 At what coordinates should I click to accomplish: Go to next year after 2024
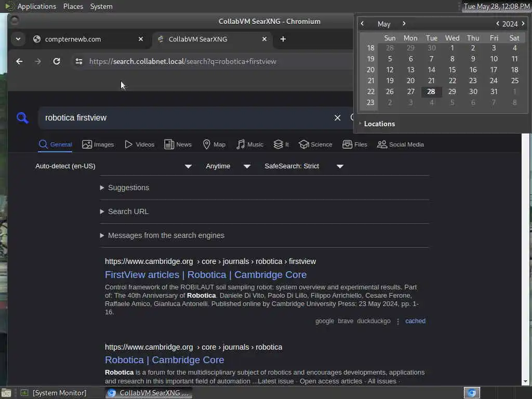coord(523,23)
